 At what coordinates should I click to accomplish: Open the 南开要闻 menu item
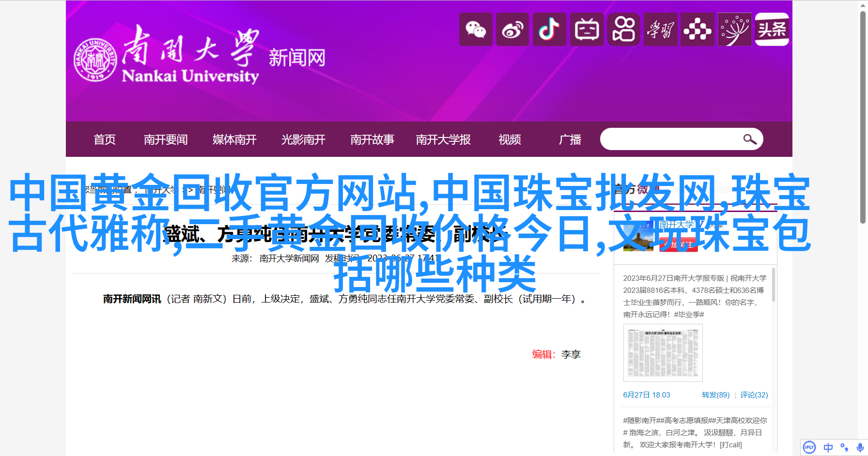click(166, 139)
